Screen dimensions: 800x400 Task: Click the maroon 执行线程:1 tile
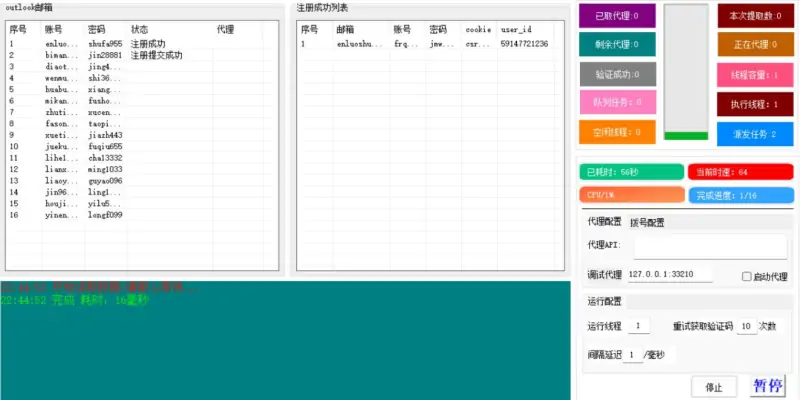coord(756,104)
